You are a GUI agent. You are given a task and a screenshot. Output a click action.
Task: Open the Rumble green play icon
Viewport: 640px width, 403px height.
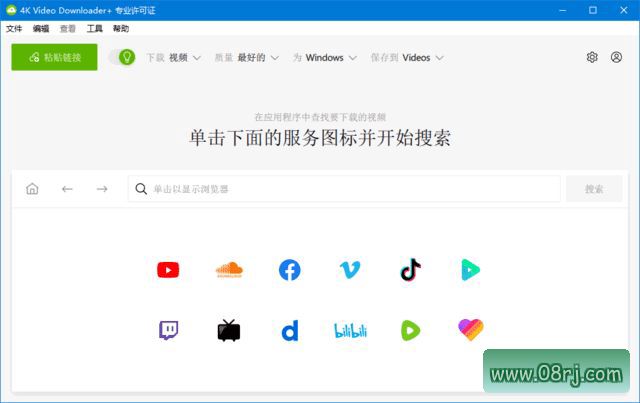tap(410, 330)
